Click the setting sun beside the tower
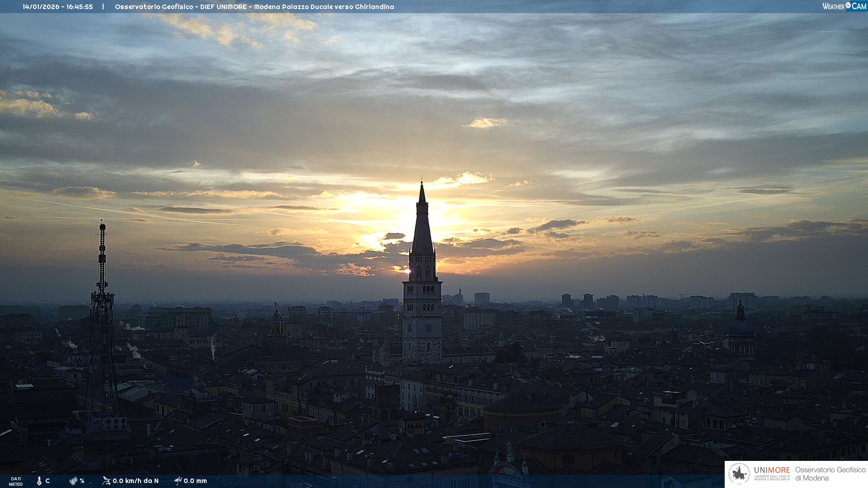This screenshot has width=868, height=488. (x=406, y=271)
